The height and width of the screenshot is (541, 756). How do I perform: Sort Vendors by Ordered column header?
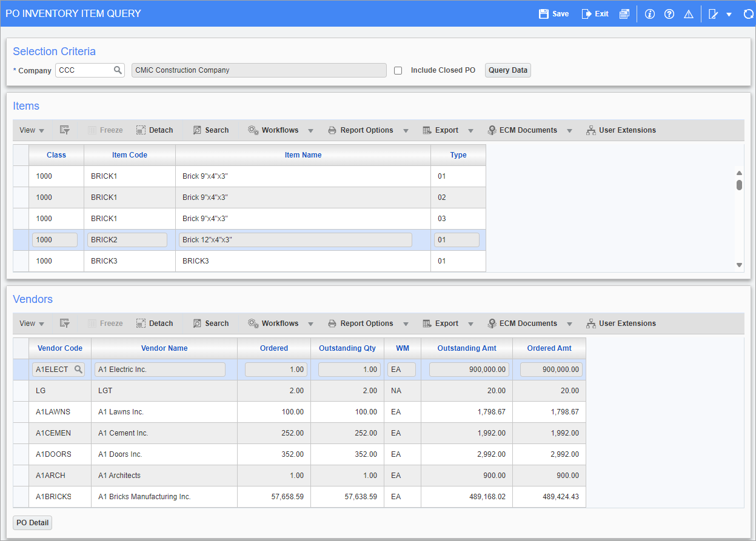[x=274, y=348]
